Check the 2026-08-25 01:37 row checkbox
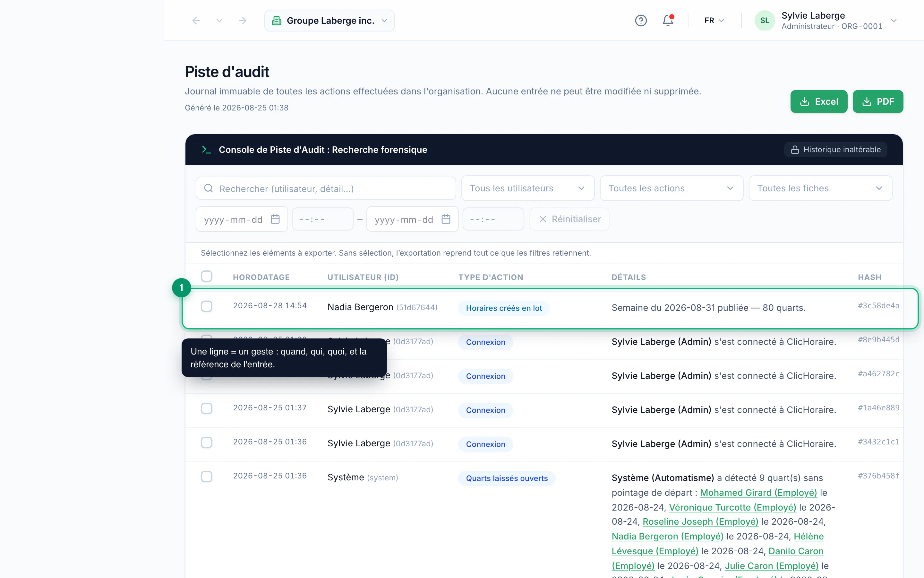 (207, 409)
